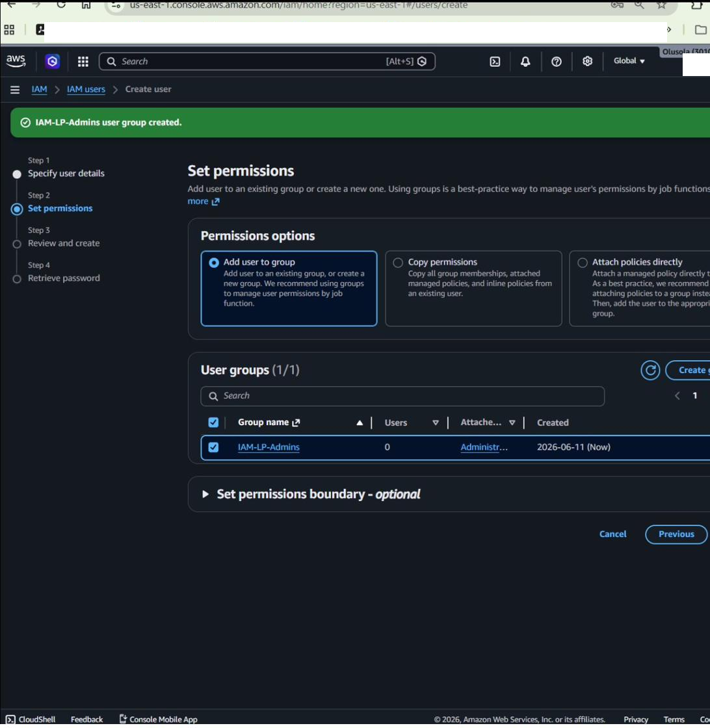
Task: Open the IAM-LP-Admins group link
Action: [x=269, y=448]
